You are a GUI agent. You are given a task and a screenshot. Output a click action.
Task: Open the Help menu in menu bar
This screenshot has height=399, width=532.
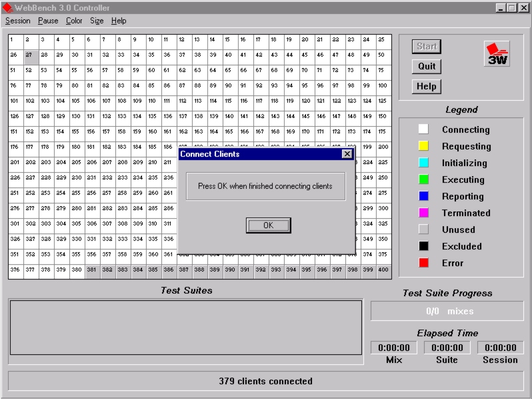coord(119,21)
